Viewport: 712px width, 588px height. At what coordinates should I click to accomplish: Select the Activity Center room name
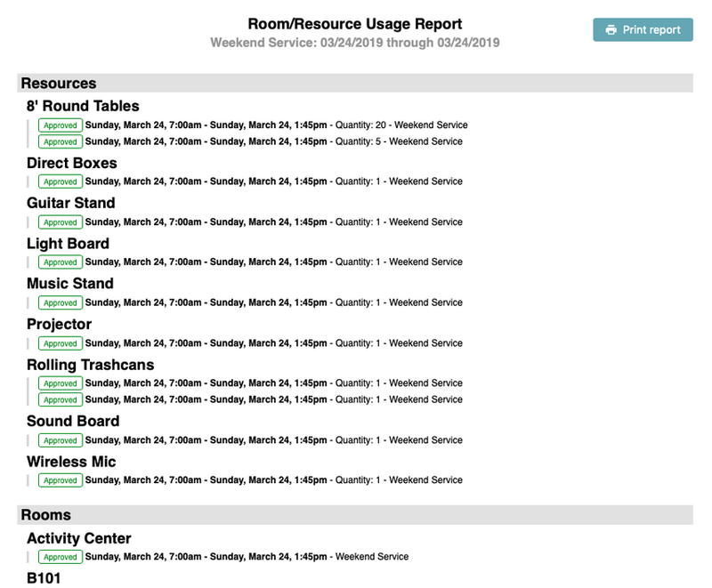[x=79, y=537]
